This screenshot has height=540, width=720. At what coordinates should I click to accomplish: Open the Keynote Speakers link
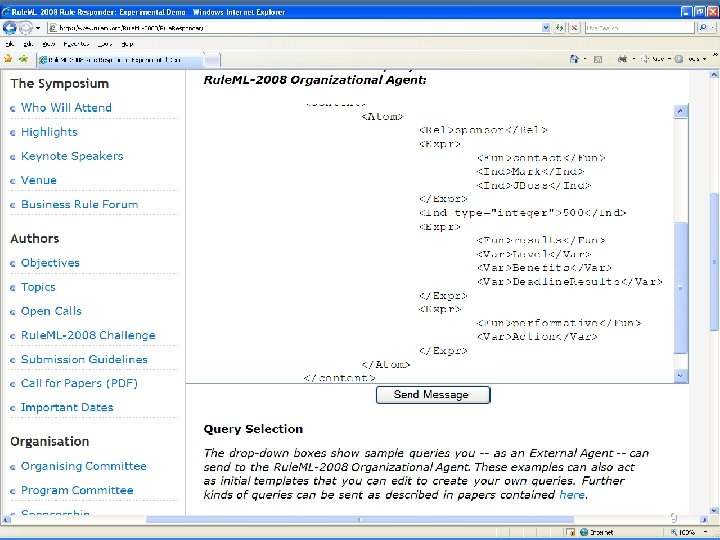(72, 156)
